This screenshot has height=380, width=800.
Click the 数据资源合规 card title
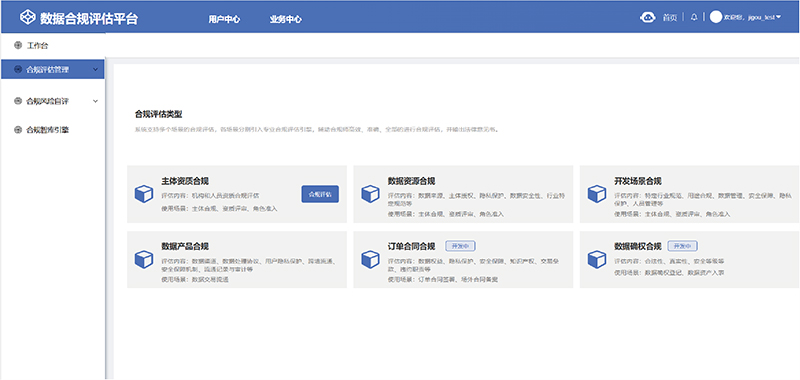coord(411,181)
